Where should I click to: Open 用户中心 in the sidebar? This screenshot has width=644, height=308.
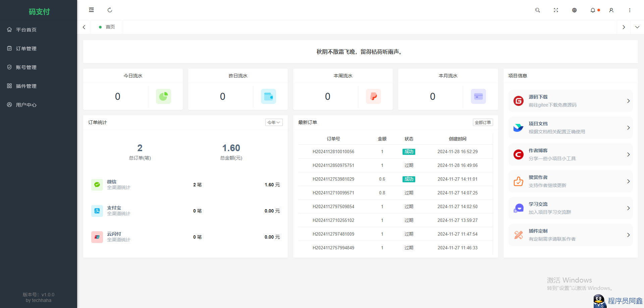tap(39, 105)
